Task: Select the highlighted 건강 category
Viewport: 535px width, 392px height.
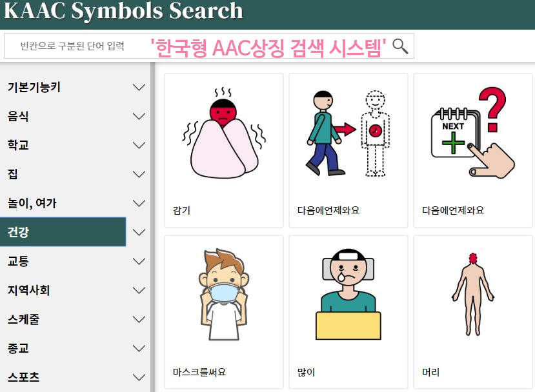Action: (63, 232)
